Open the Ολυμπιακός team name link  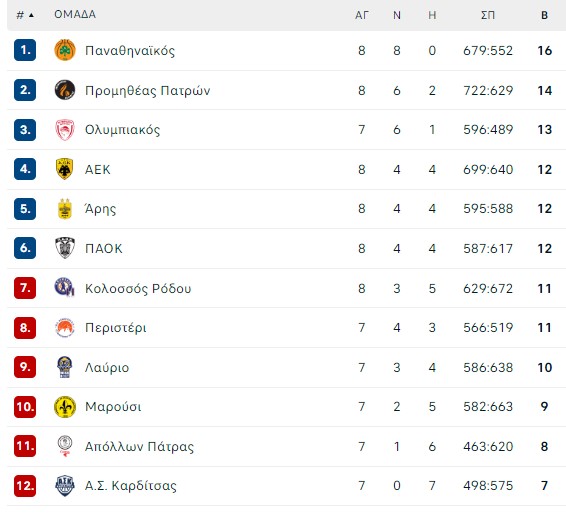pos(122,130)
